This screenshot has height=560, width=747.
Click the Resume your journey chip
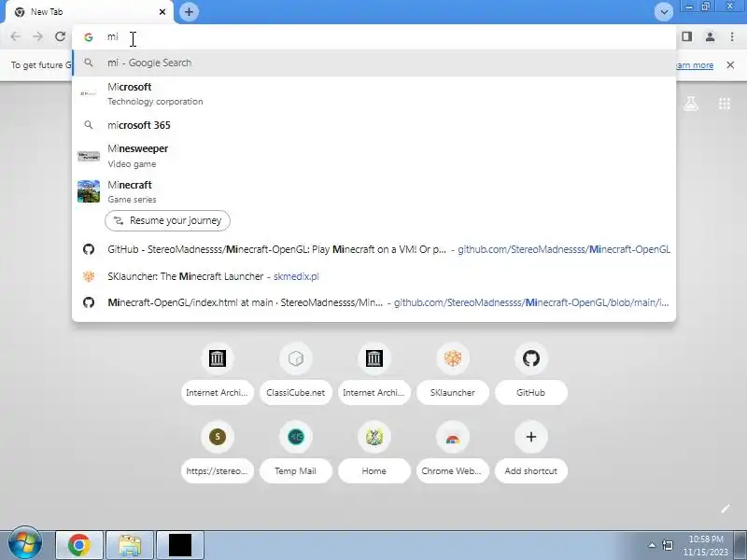(167, 220)
